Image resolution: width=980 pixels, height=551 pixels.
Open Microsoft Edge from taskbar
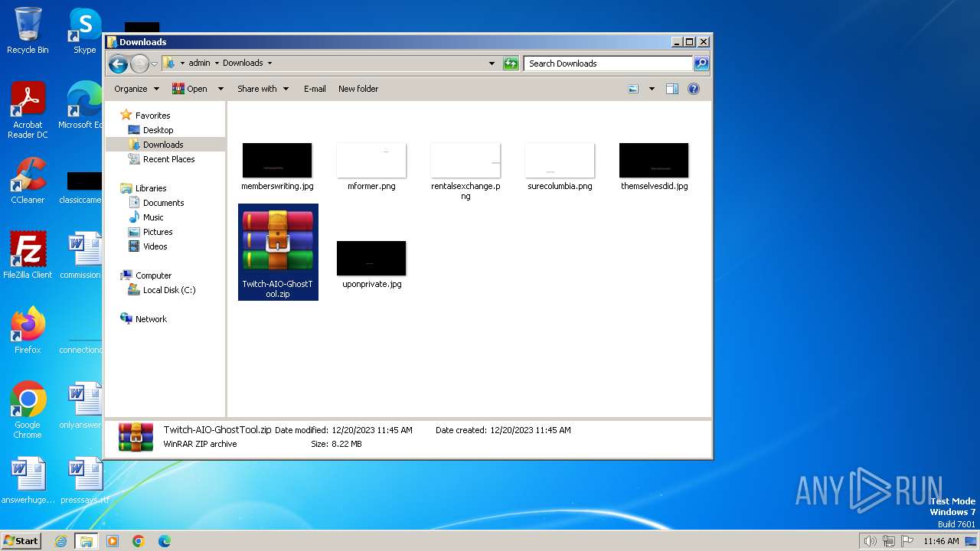click(164, 541)
